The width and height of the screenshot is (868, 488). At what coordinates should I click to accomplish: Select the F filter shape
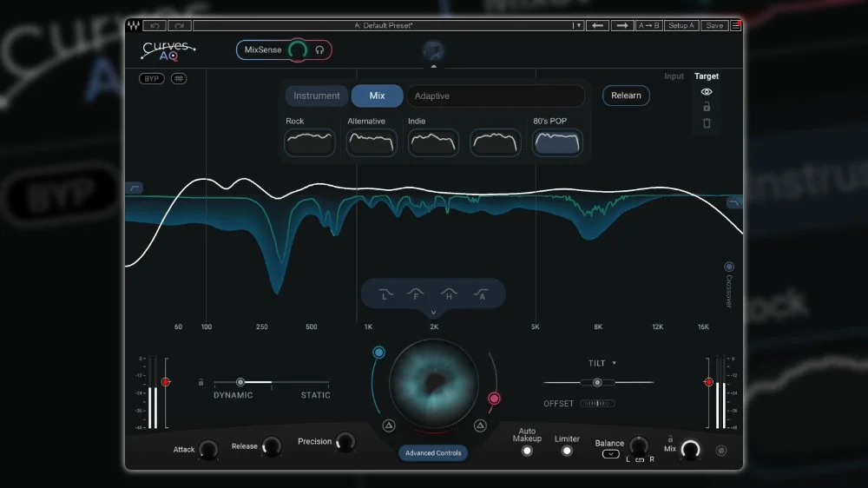(x=416, y=294)
